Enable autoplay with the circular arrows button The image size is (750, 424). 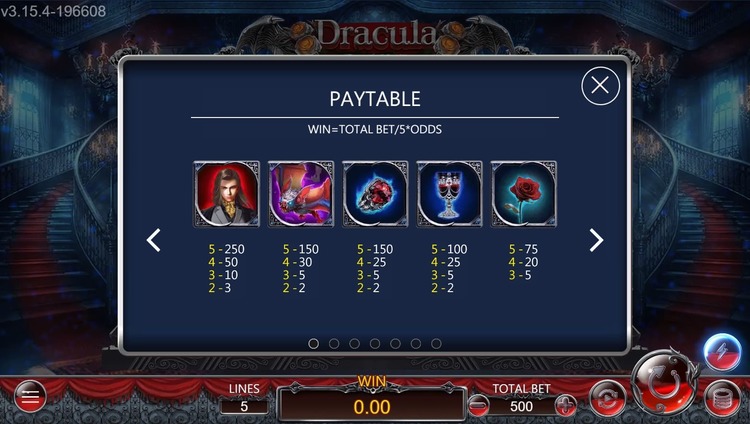pyautogui.click(x=607, y=398)
